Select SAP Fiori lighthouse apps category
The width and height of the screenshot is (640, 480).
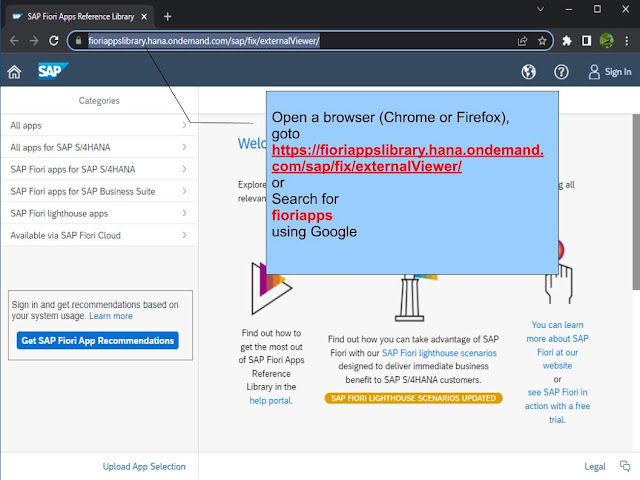[99, 213]
